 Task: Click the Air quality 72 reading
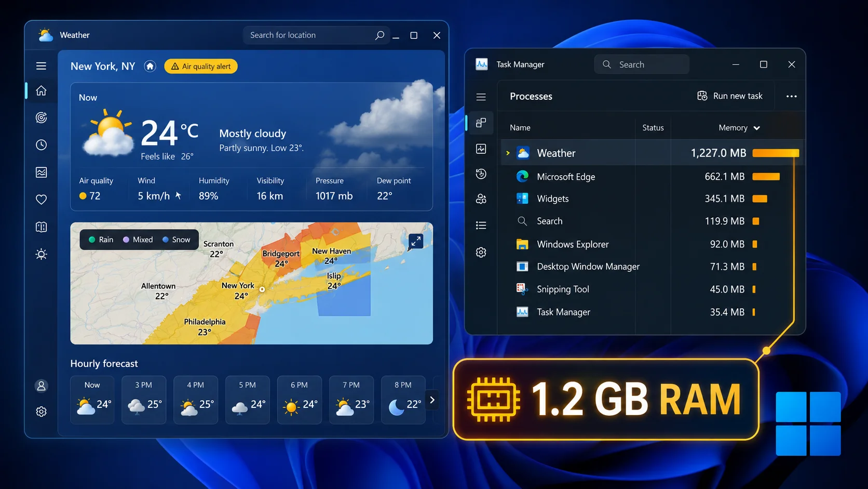(x=90, y=196)
